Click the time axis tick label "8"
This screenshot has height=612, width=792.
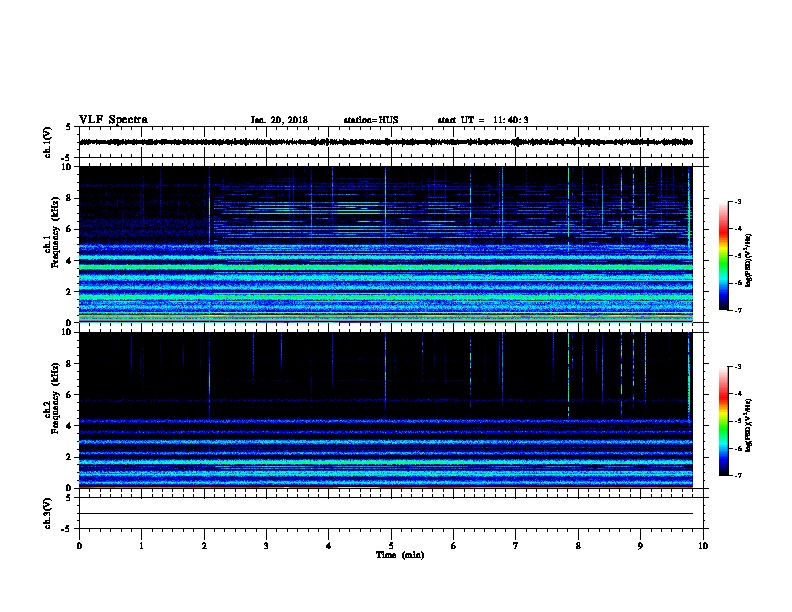click(x=578, y=546)
